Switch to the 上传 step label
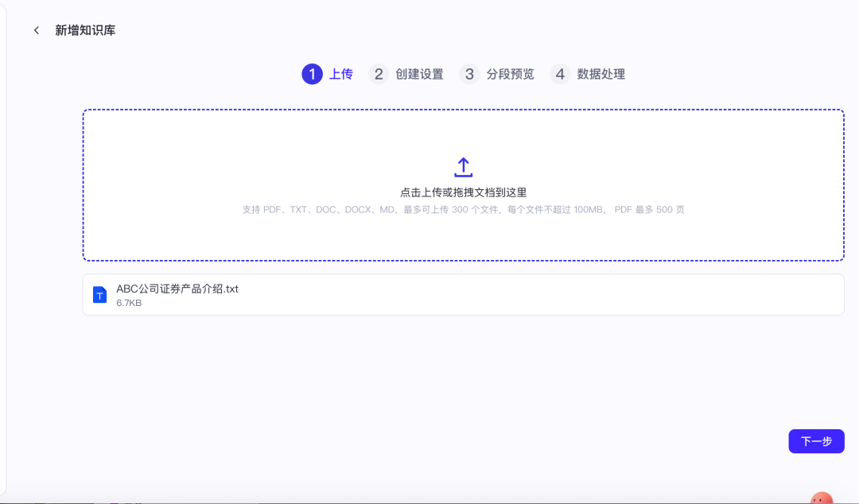Image resolution: width=859 pixels, height=504 pixels. pos(340,74)
